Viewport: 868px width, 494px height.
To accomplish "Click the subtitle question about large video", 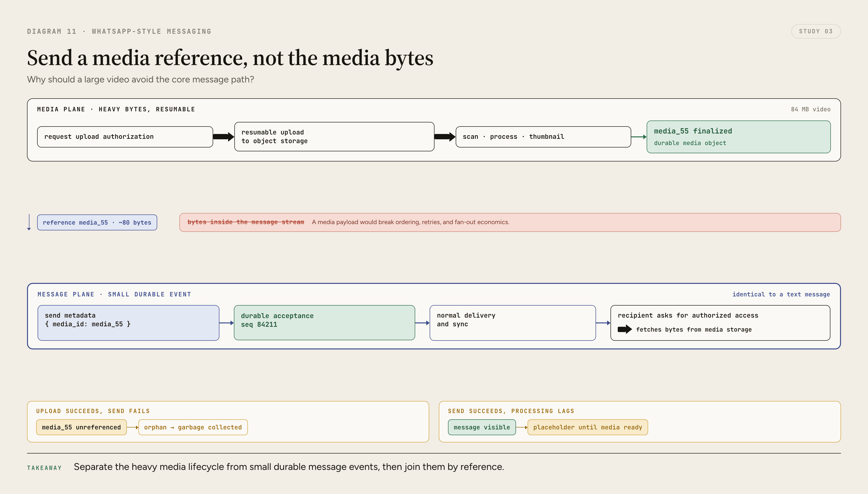I will (x=141, y=79).
